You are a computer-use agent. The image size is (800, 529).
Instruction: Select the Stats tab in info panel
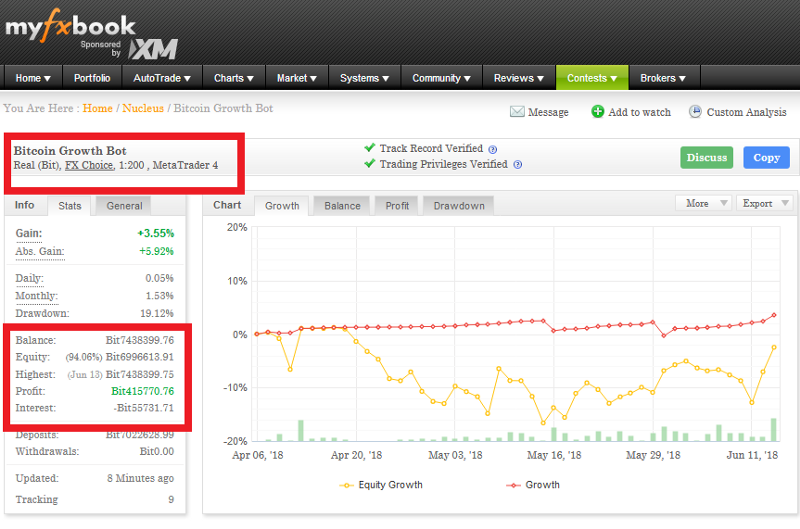pos(69,206)
